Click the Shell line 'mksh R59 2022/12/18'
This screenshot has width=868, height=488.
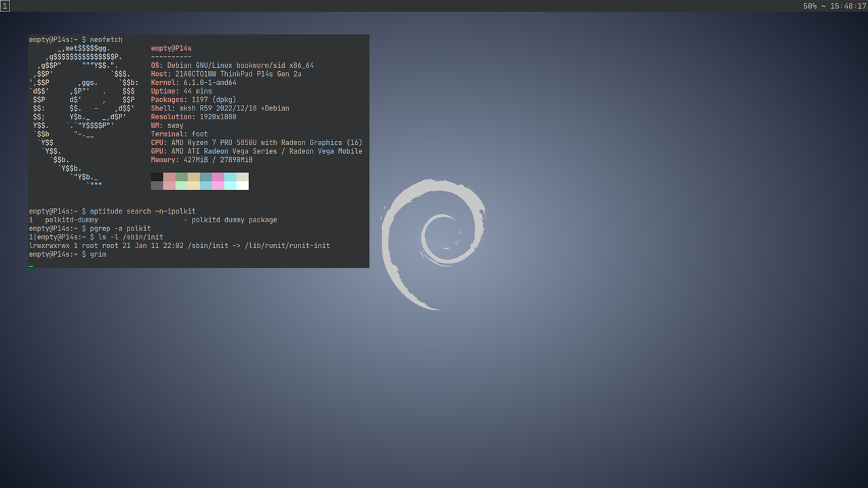coord(220,108)
